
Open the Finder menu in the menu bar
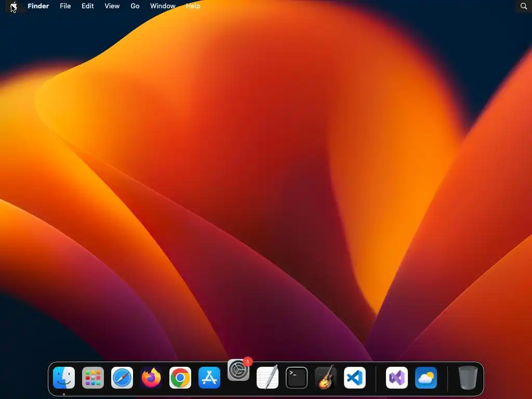38,6
